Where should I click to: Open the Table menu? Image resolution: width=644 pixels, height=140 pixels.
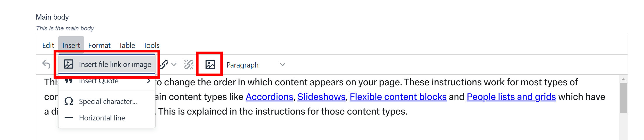(127, 45)
